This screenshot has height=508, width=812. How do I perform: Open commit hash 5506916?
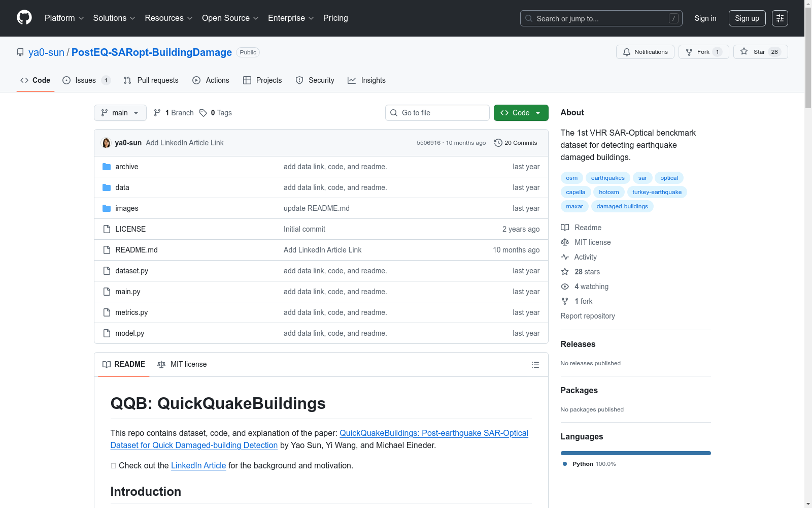tap(428, 143)
